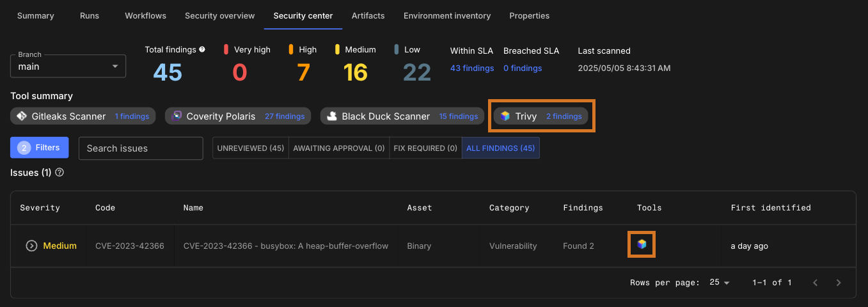868x307 pixels.
Task: Select the ALL FINDINGS (45) filter
Action: tap(501, 148)
